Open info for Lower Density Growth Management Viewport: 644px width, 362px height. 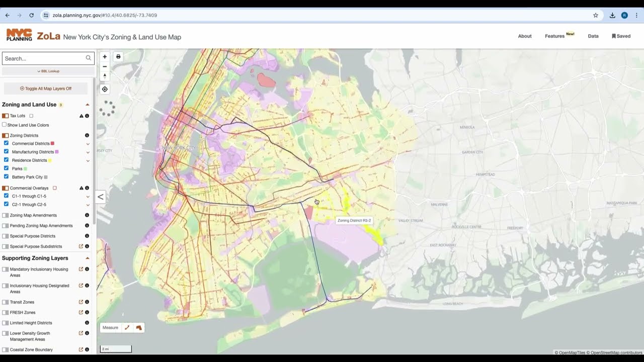click(x=87, y=333)
